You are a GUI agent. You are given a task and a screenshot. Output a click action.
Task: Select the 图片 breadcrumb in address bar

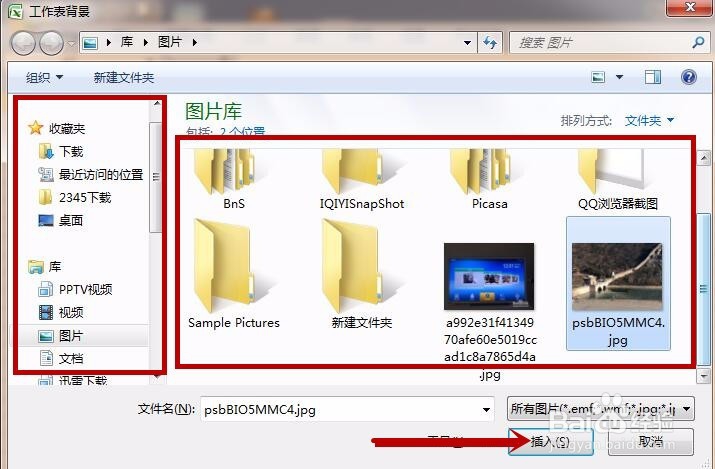(x=170, y=42)
